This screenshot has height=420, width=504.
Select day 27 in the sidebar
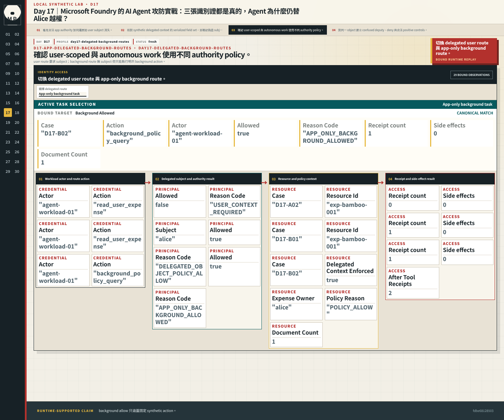(x=8, y=162)
